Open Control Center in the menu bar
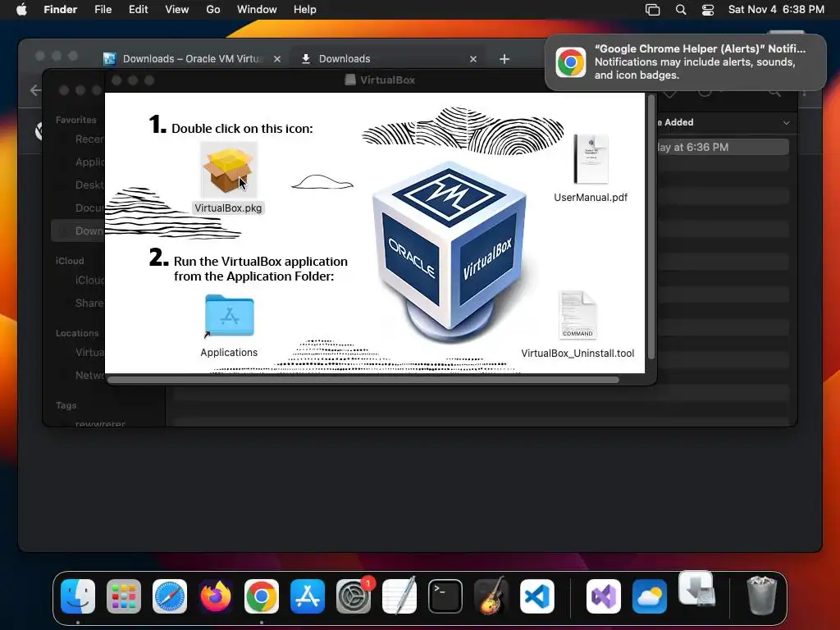The image size is (840, 630). point(708,10)
